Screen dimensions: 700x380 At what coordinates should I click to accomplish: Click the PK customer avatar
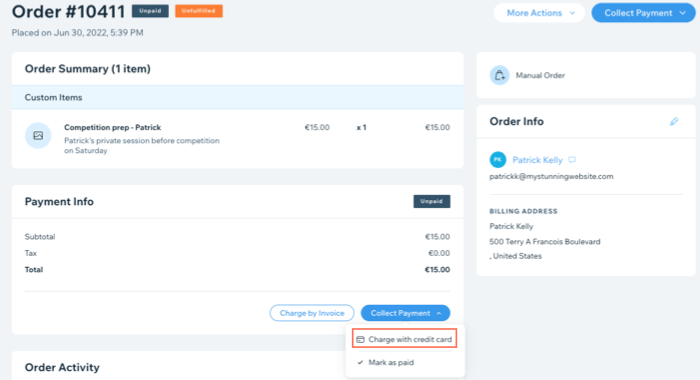[498, 160]
